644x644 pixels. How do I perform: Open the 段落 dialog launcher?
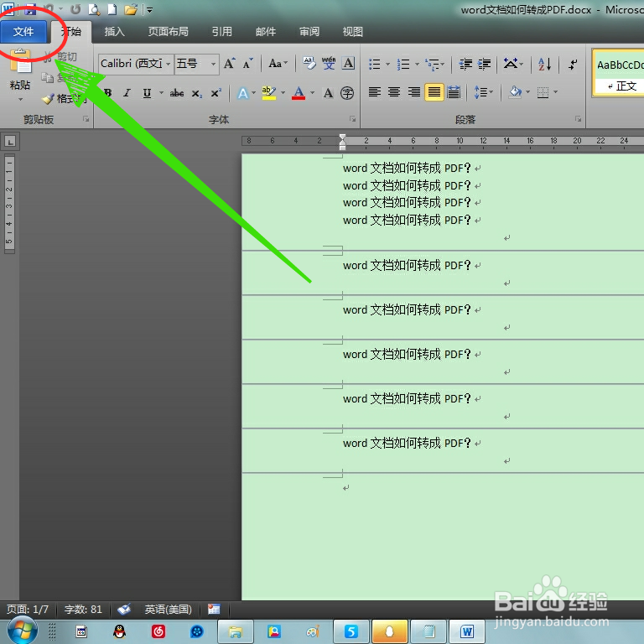tap(578, 119)
